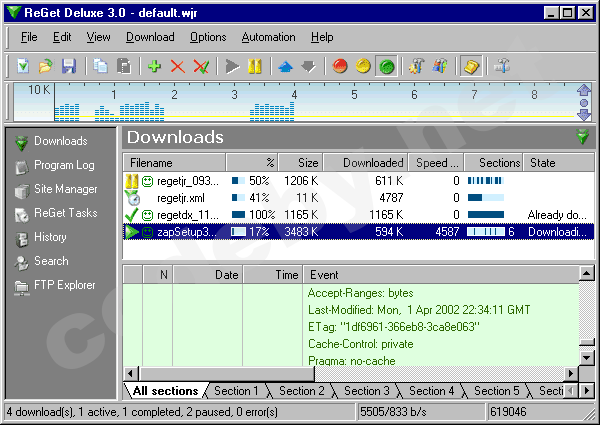Screen dimensions: 600x425
Task: Click the gray play start download icon
Action: coord(232,66)
